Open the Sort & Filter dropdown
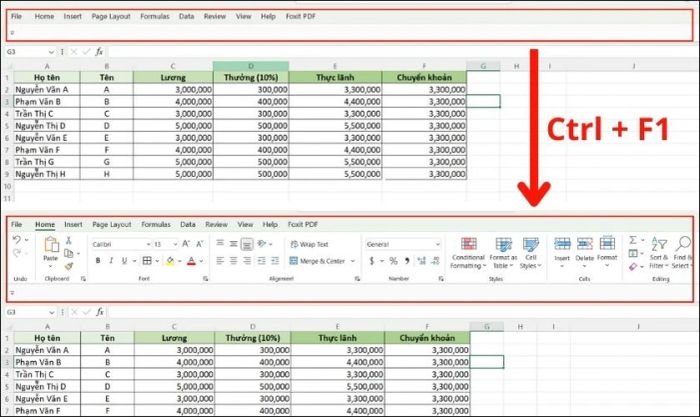This screenshot has width=700, height=417. tap(658, 253)
